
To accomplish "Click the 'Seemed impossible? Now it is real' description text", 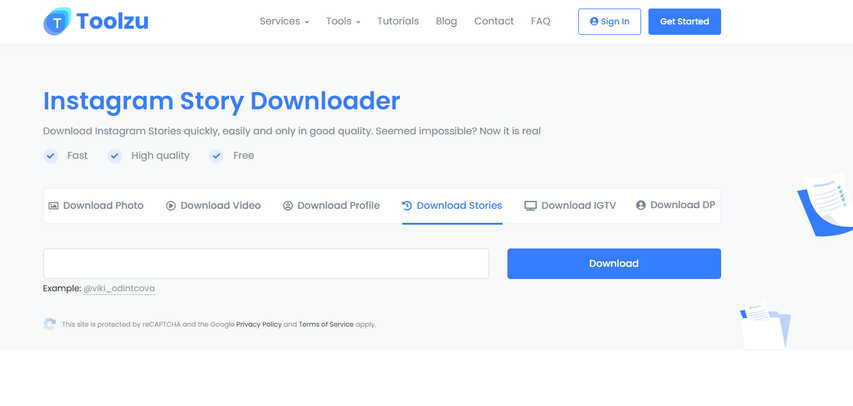I will click(x=458, y=131).
